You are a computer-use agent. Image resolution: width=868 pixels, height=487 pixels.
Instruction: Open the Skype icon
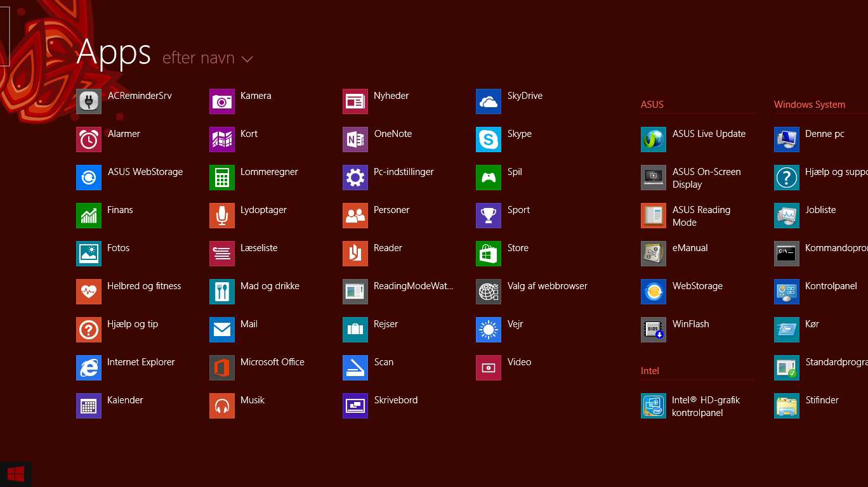point(489,140)
